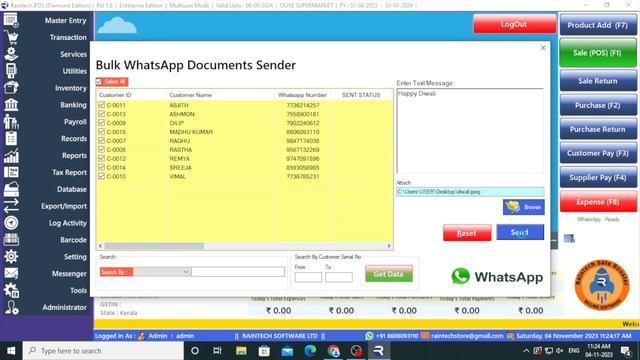
Task: Uncheck customer C-0007 RAGHU
Action: [101, 141]
